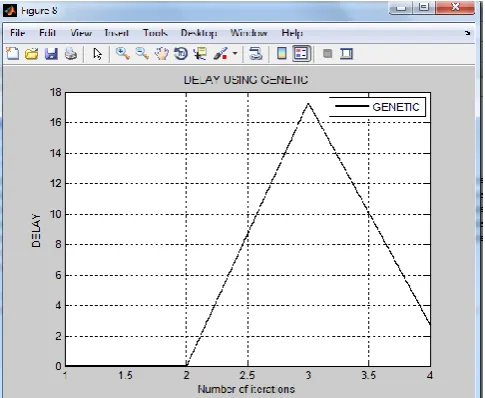Click the curve peak near iteration 3

click(x=308, y=104)
